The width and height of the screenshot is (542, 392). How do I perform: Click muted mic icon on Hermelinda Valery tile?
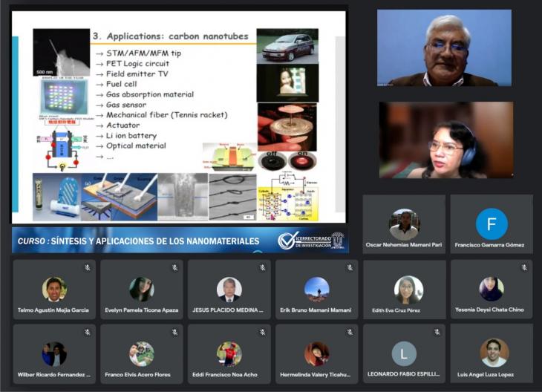350,332
